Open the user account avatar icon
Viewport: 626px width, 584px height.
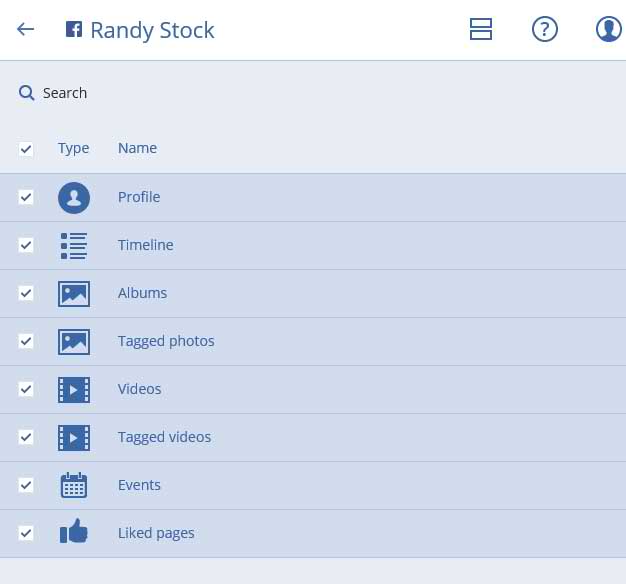tap(608, 29)
